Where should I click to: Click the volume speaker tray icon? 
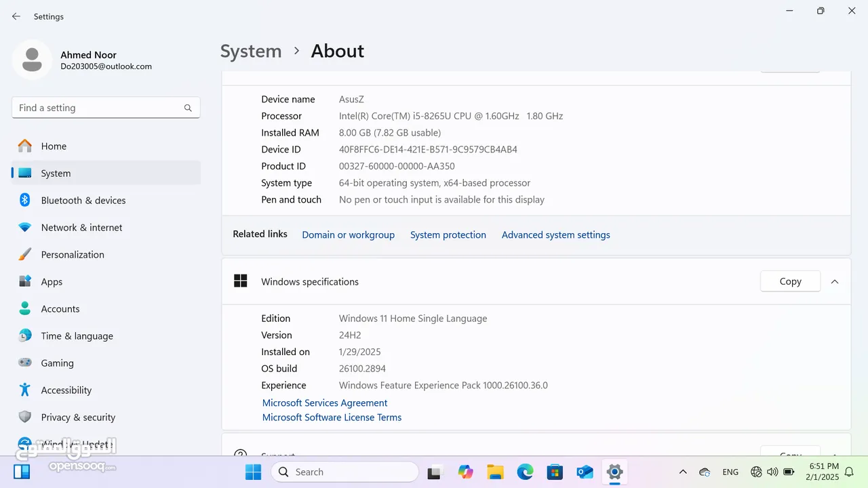point(772,472)
